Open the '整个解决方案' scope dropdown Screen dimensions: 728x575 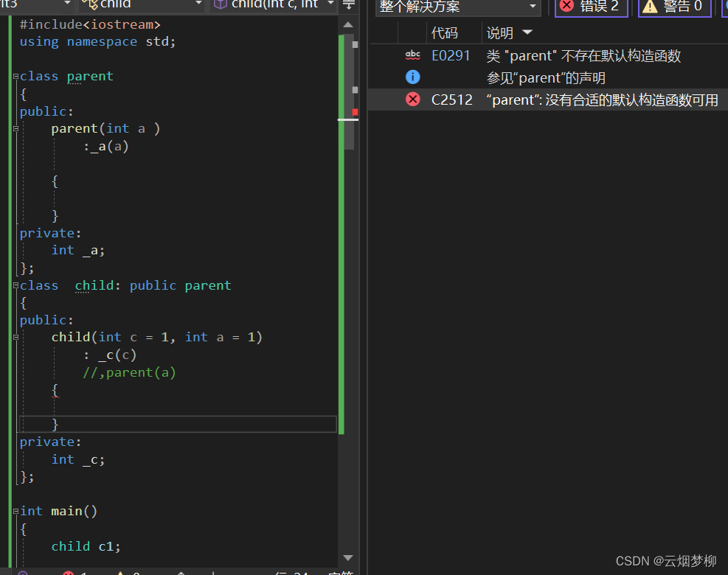tap(458, 7)
